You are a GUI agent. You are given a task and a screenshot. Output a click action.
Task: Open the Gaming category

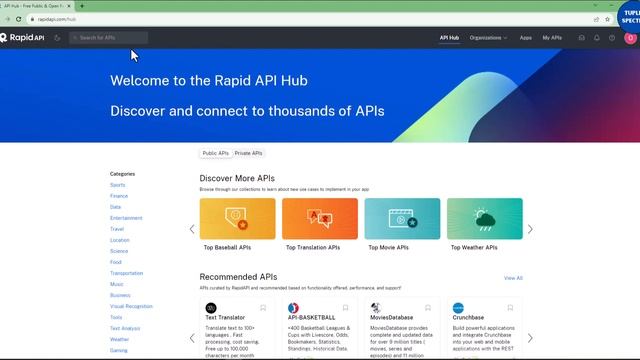click(119, 350)
